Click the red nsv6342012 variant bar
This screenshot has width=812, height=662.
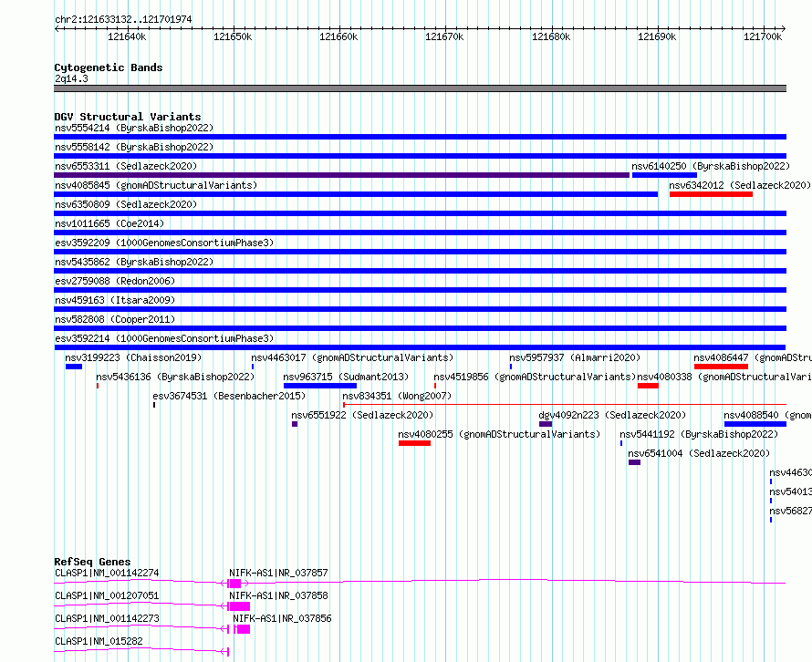(711, 194)
